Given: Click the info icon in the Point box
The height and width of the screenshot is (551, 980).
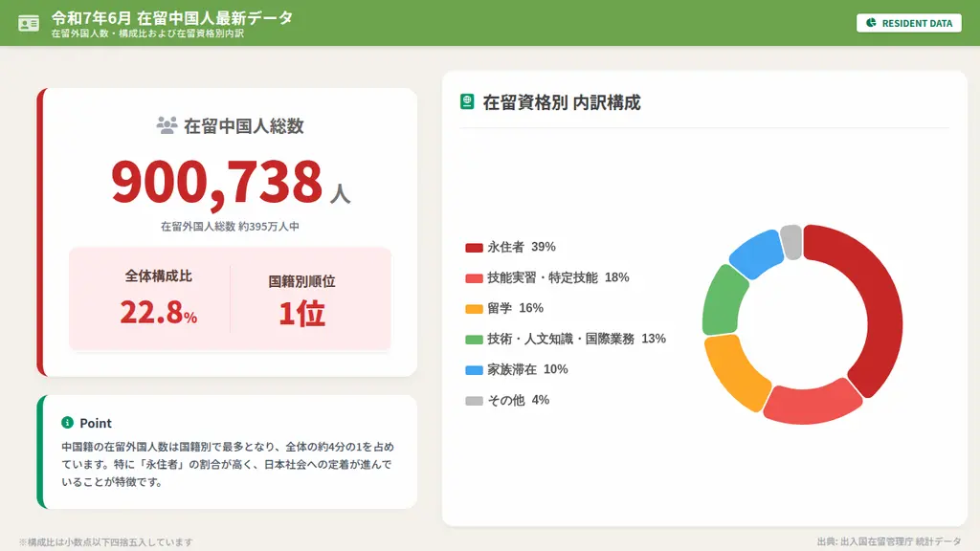Looking at the screenshot, I should coord(65,423).
